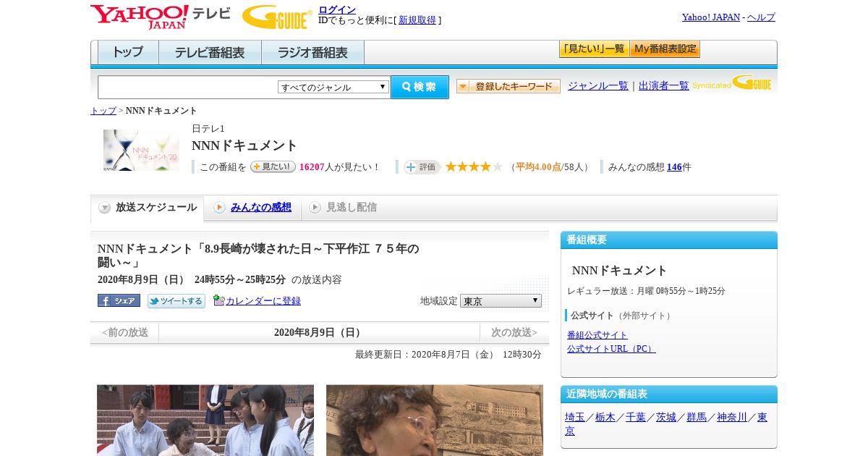868x456 pixels.
Task: Share on Facebook with シェア button
Action: coord(119,300)
